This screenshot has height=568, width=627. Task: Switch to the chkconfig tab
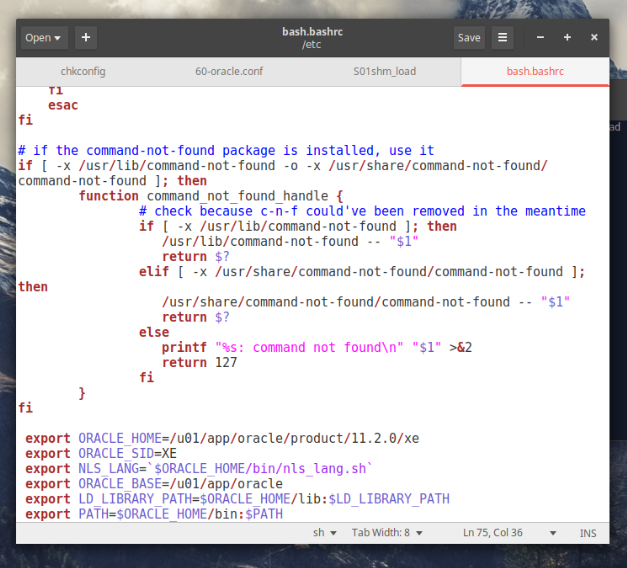(x=85, y=72)
